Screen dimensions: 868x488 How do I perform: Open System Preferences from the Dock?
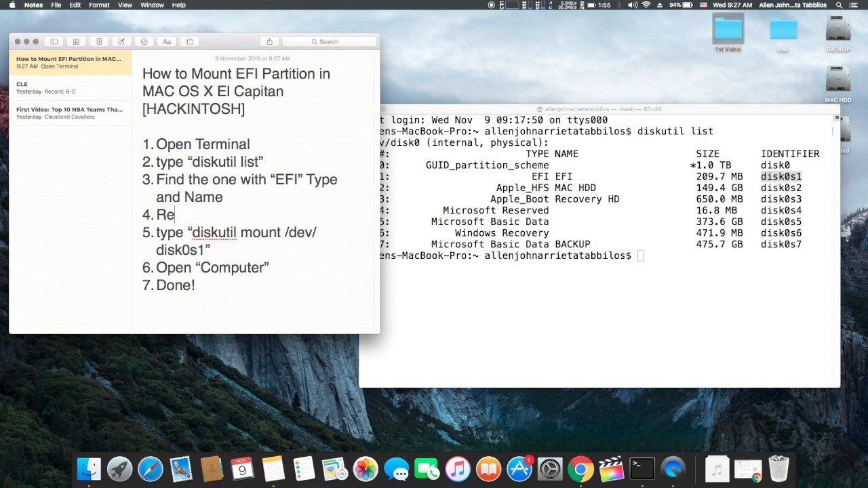tap(550, 469)
